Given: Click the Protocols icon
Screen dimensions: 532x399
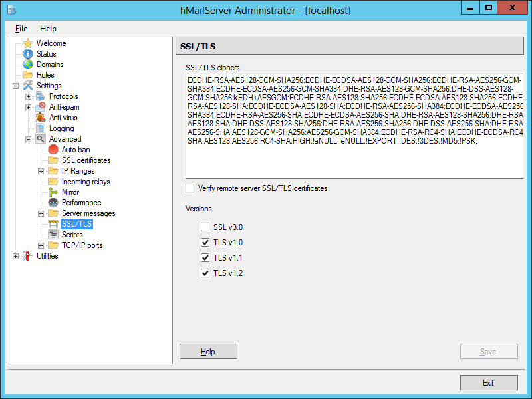Looking at the screenshot, I should click(x=41, y=96).
